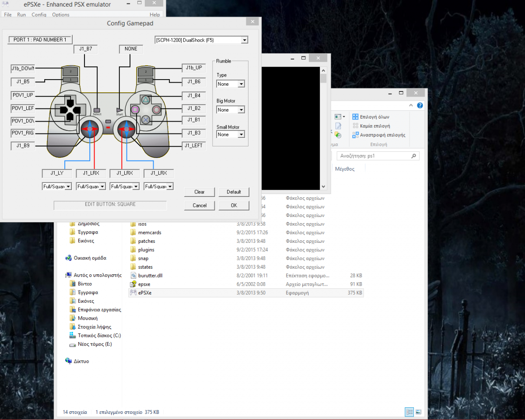Open the File menu in ePSXe
Viewport: 525px width, 420px height.
[x=8, y=14]
